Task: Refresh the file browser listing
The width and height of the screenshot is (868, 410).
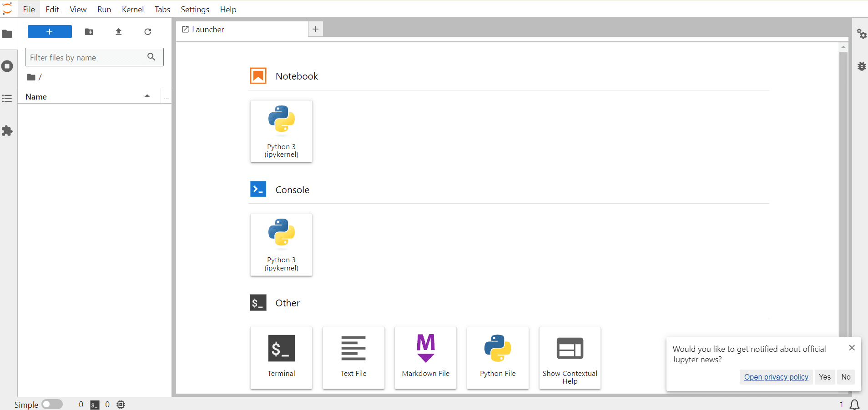Action: pyautogui.click(x=147, y=31)
